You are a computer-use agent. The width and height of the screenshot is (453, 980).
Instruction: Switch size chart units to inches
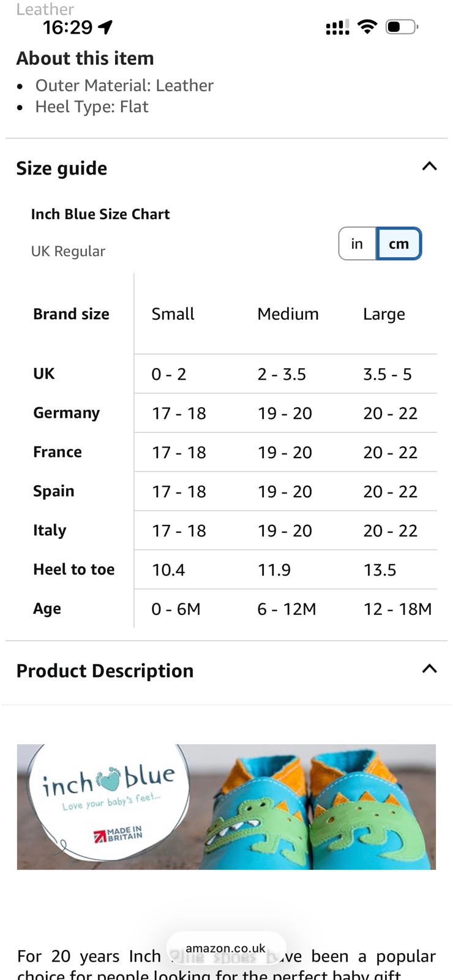pyautogui.click(x=357, y=244)
